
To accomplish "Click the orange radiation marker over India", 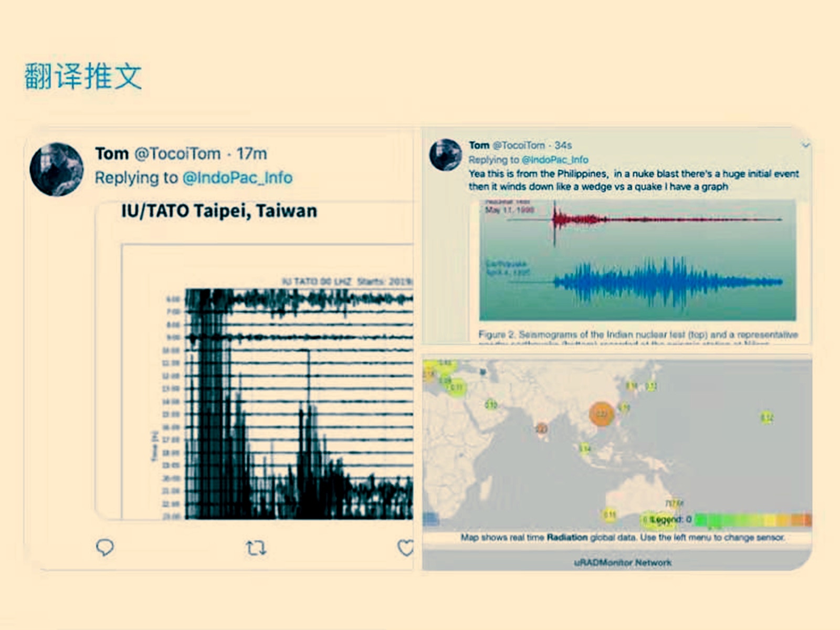I will 541,429.
